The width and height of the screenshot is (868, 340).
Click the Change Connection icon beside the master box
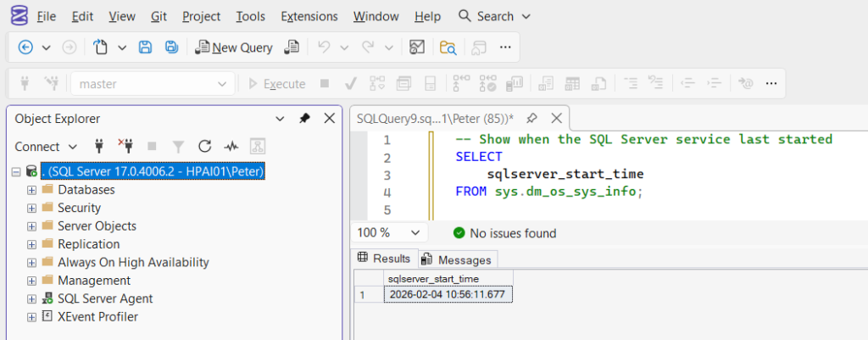click(52, 84)
